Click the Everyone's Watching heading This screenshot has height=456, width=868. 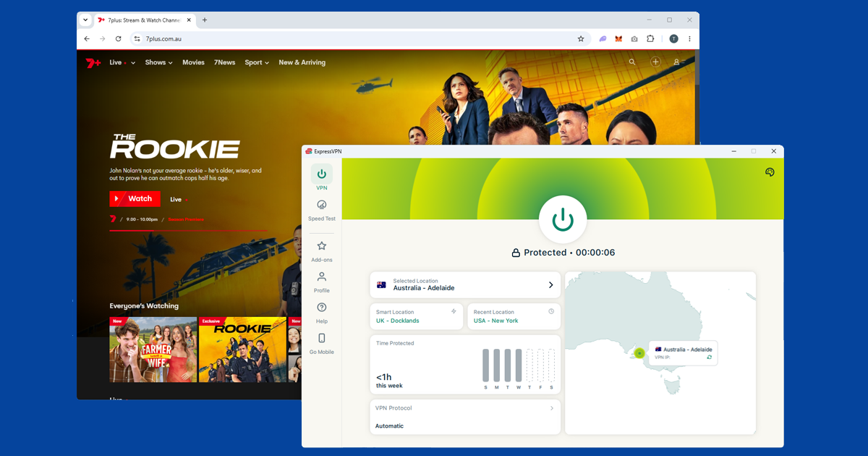[144, 306]
